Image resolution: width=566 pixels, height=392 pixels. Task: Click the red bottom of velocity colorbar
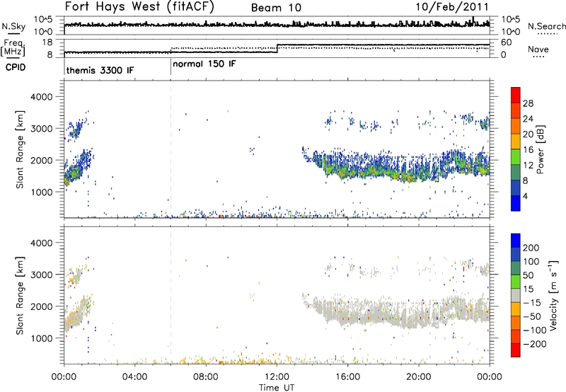516,350
